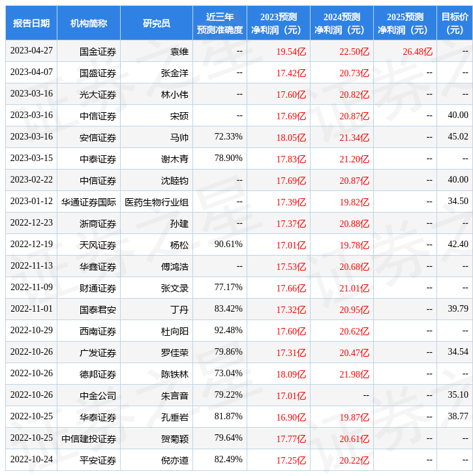Click researcher name 宋硕
Image resolution: width=473 pixels, height=476 pixels.
pos(179,116)
